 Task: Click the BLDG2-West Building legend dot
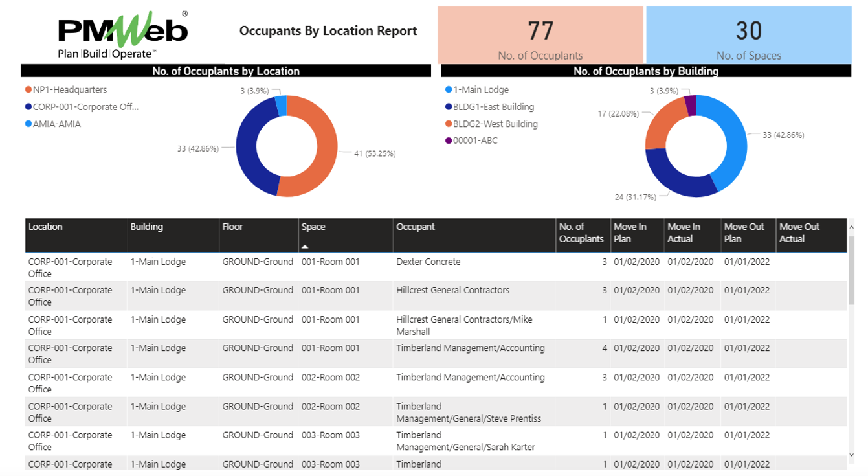point(449,124)
